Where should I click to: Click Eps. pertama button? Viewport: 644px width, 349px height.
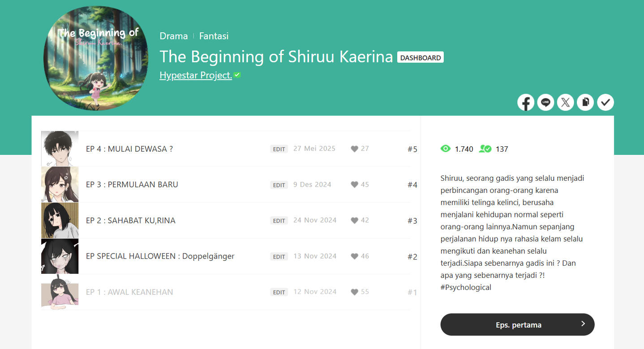(517, 324)
